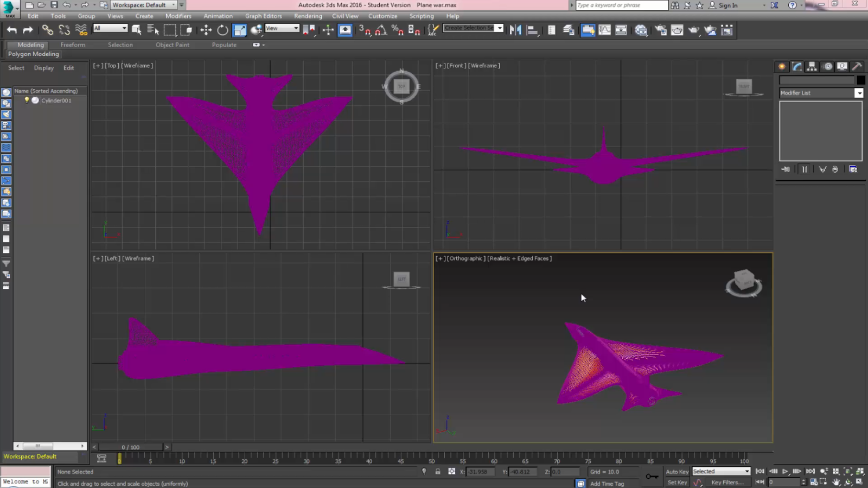Activate the Select and Rotate tool

pyautogui.click(x=222, y=30)
